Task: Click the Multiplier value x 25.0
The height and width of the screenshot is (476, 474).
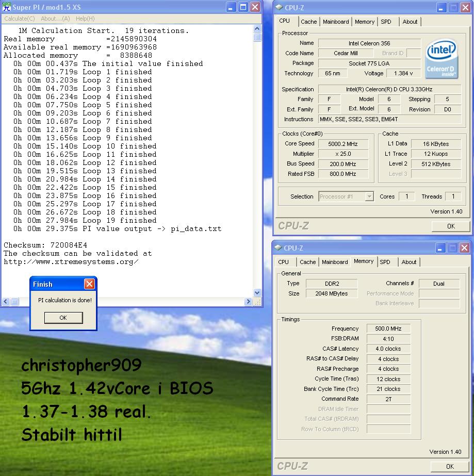Action: point(343,154)
